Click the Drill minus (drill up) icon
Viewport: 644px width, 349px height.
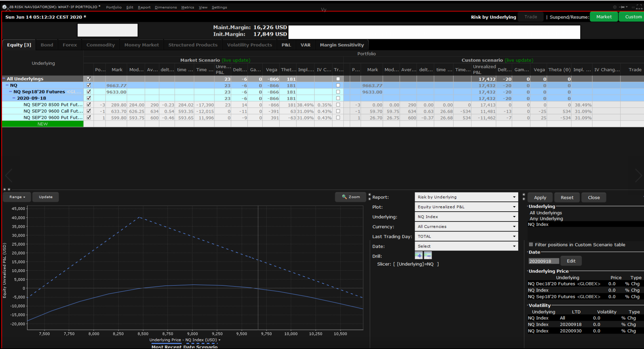[428, 256]
